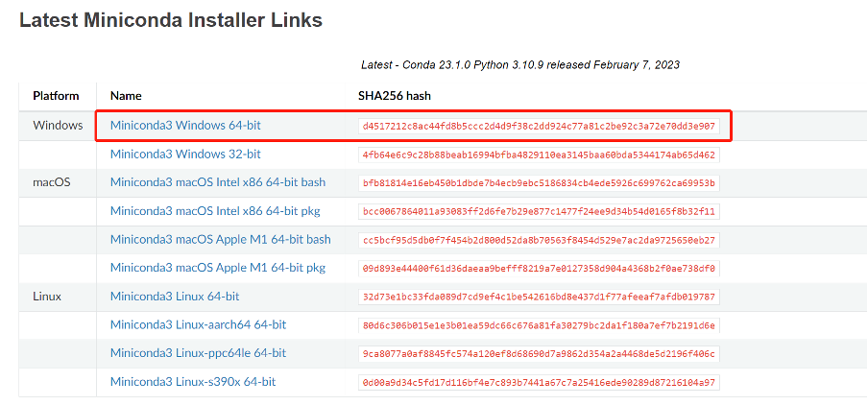This screenshot has height=405, width=868.
Task: Open the Miniconda3 Windows 64-bit link
Action: tap(185, 126)
